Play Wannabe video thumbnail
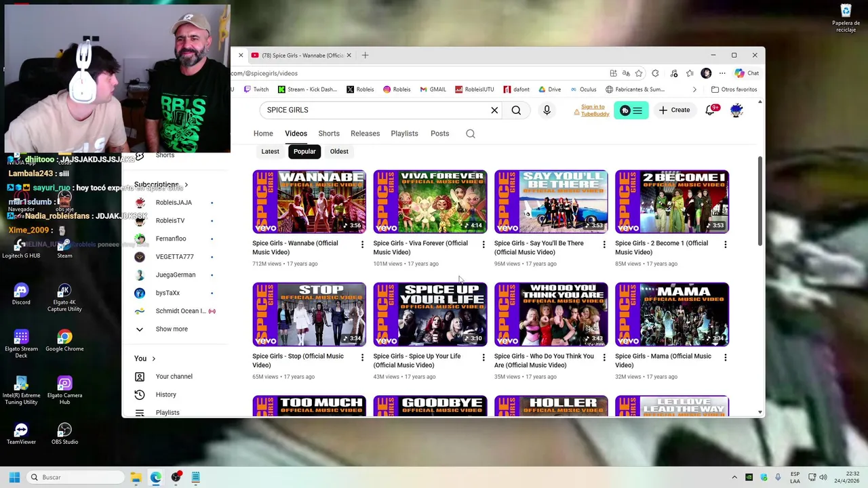The image size is (868, 488). pyautogui.click(x=309, y=201)
